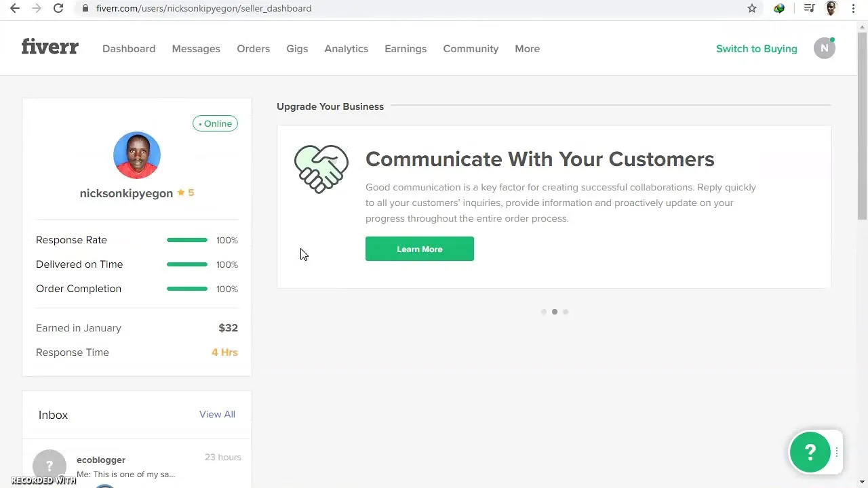This screenshot has height=488, width=868.
Task: Click Order Completion progress bar
Action: [x=187, y=289]
